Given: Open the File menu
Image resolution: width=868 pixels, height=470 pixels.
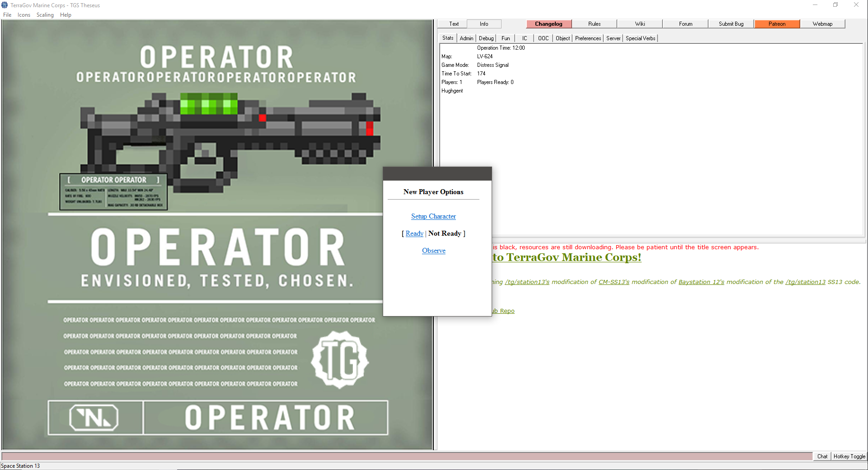Looking at the screenshot, I should click(7, 15).
